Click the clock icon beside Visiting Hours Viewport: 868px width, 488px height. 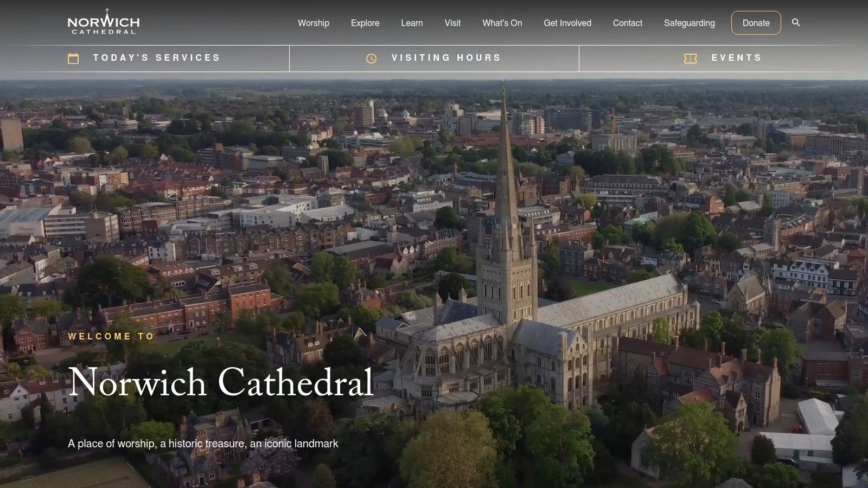point(371,57)
